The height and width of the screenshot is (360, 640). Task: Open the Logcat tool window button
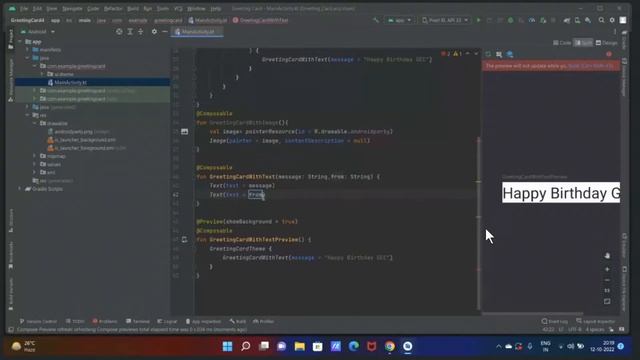pyautogui.click(x=167, y=321)
